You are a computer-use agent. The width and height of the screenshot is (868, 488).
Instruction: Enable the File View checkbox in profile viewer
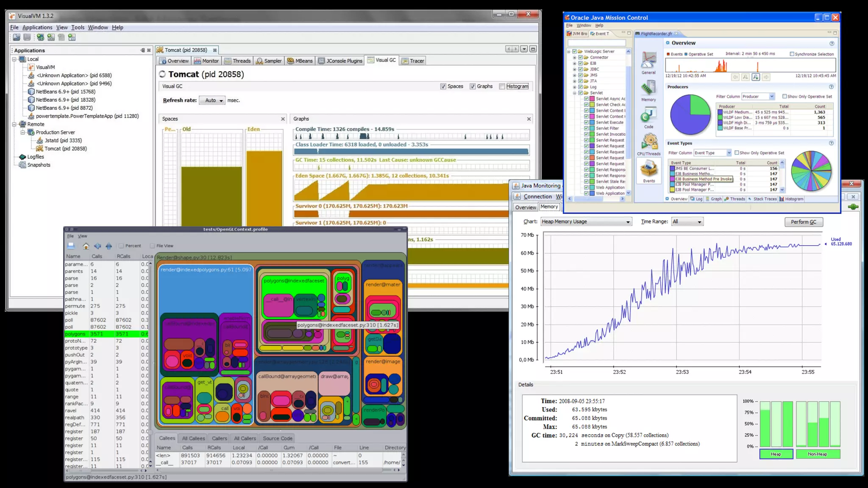pyautogui.click(x=153, y=246)
